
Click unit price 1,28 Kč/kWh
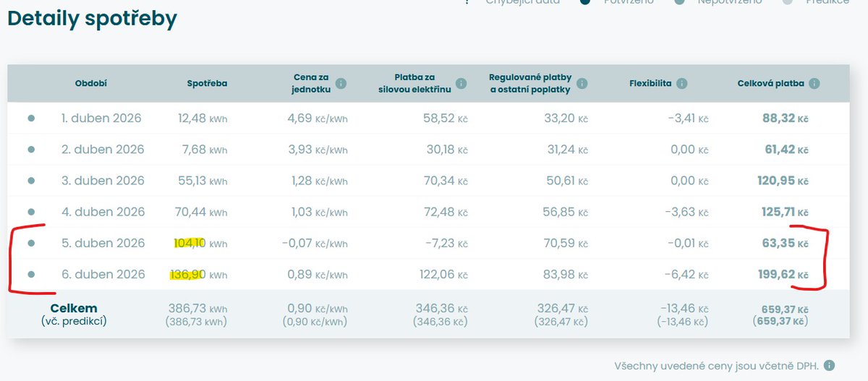coord(319,181)
